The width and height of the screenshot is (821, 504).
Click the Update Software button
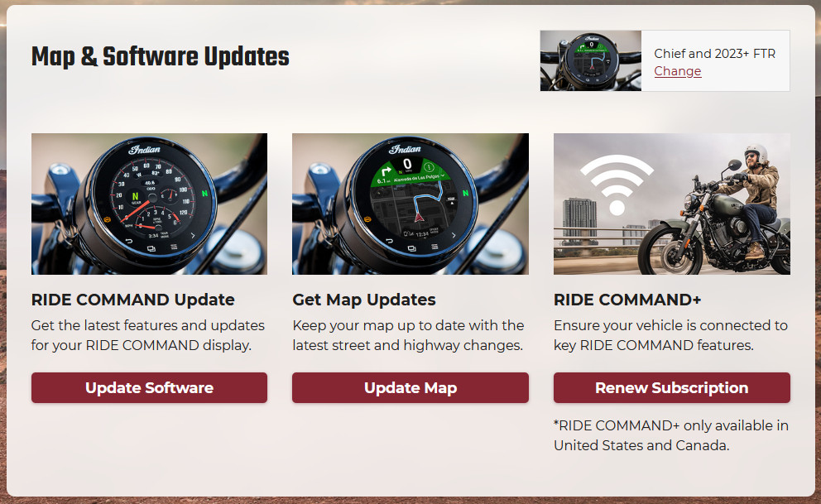coord(149,388)
